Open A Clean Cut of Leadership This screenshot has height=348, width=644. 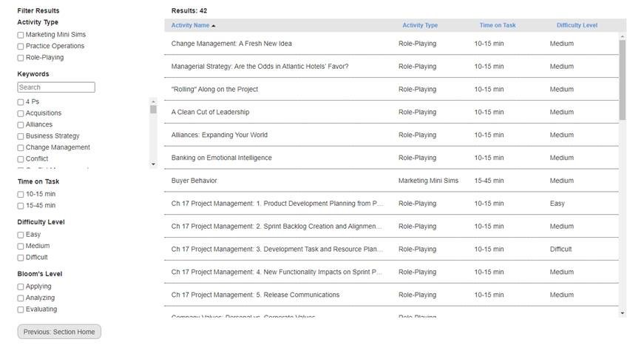[210, 113]
